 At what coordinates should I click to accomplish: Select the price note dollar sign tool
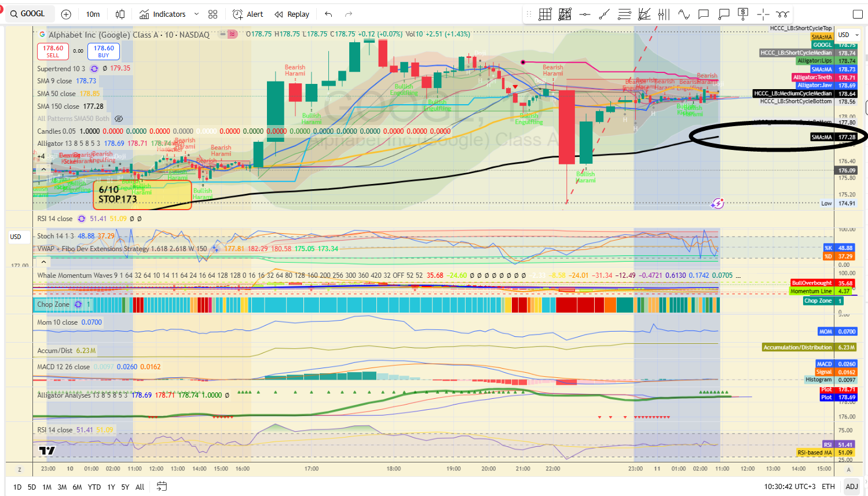click(x=743, y=14)
